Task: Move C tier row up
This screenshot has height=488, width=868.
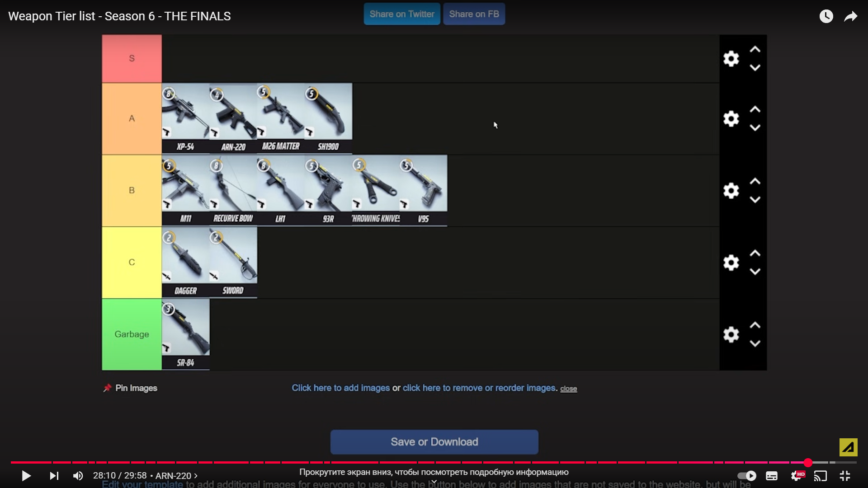Action: (755, 253)
